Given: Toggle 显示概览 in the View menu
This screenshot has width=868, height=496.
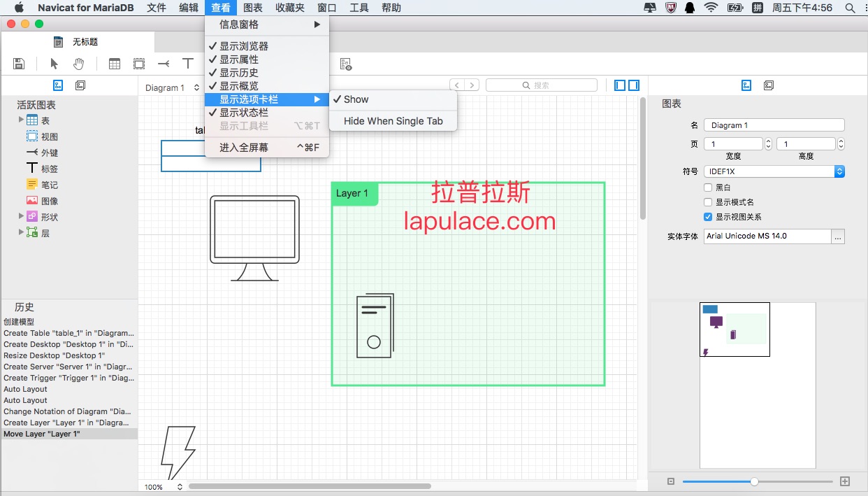Looking at the screenshot, I should pyautogui.click(x=267, y=86).
